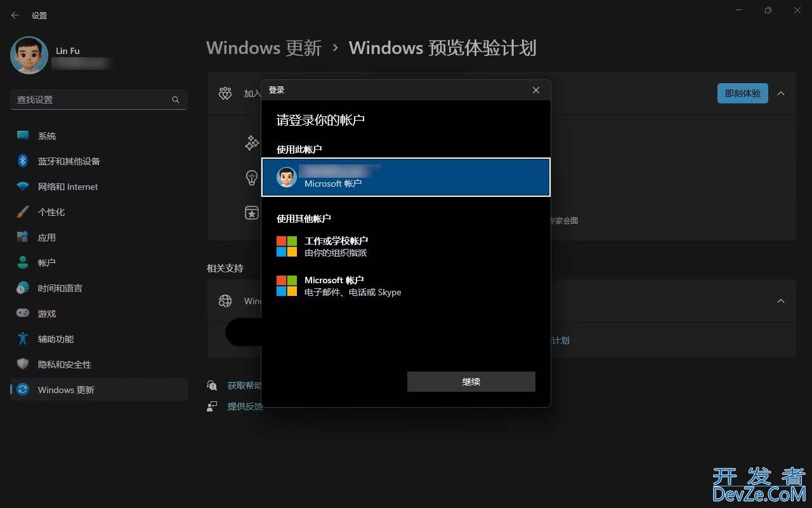The image size is (812, 508).
Task: Open 辅助功能 settings
Action: pyautogui.click(x=98, y=339)
